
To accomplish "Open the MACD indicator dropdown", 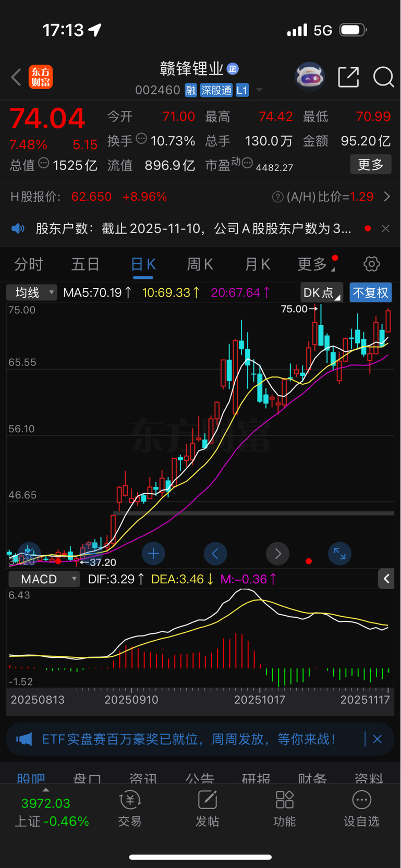I will 44,579.
